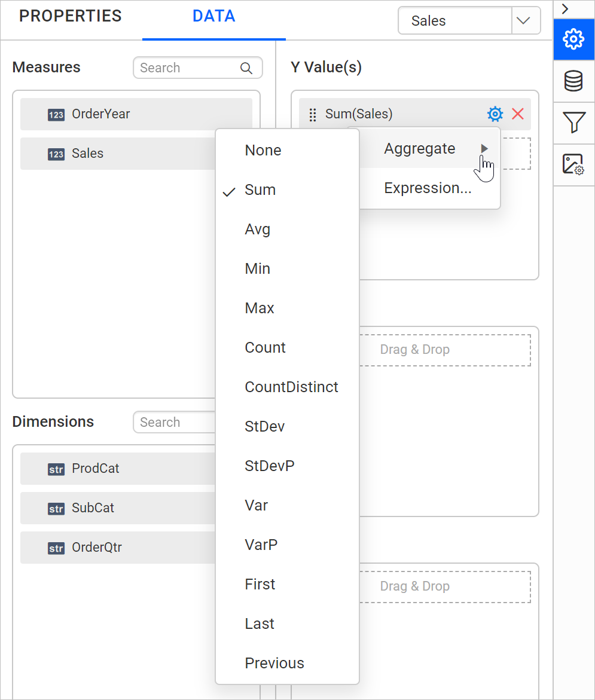Open the data source panel via database icon
Viewport: 595px width, 700px height.
click(x=573, y=81)
